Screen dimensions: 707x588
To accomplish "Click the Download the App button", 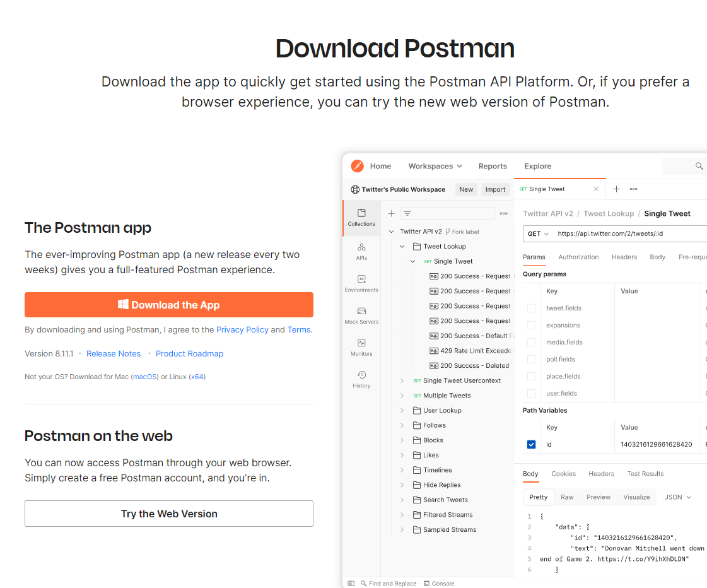I will pyautogui.click(x=169, y=305).
